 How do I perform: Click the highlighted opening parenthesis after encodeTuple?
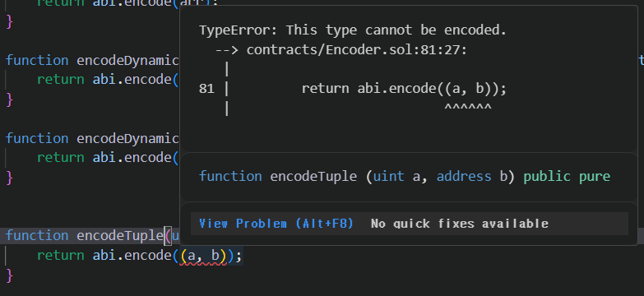[x=168, y=236]
